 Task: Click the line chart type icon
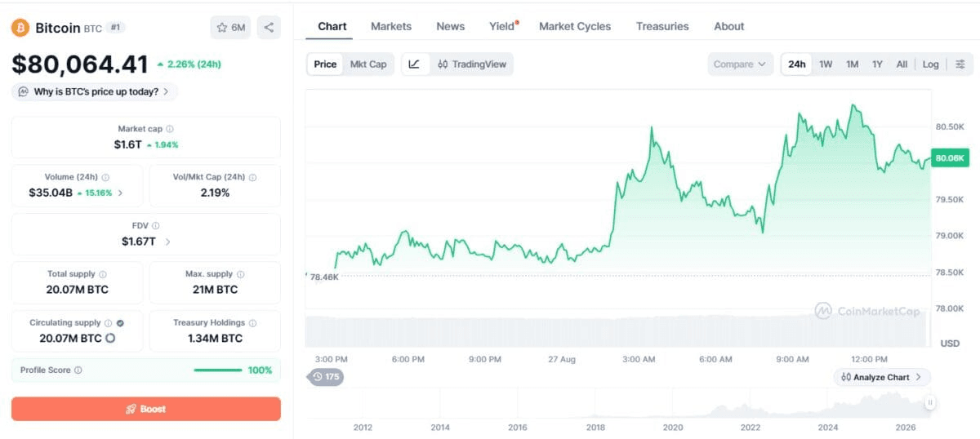[414, 64]
